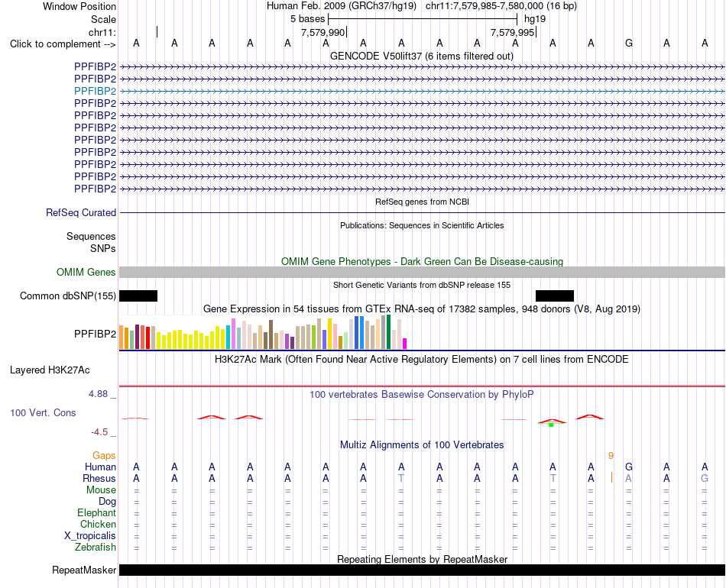Click the Dog species label
The image size is (726, 588).
pyautogui.click(x=107, y=502)
